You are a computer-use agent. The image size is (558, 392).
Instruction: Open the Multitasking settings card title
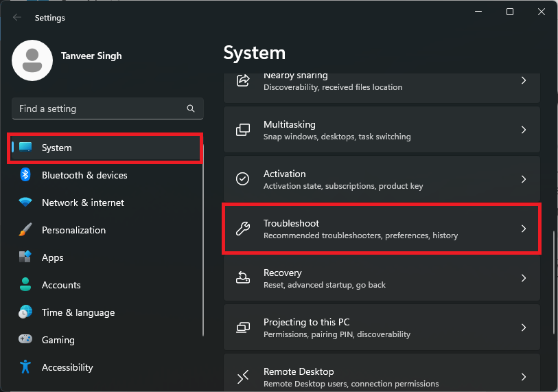[x=290, y=125]
